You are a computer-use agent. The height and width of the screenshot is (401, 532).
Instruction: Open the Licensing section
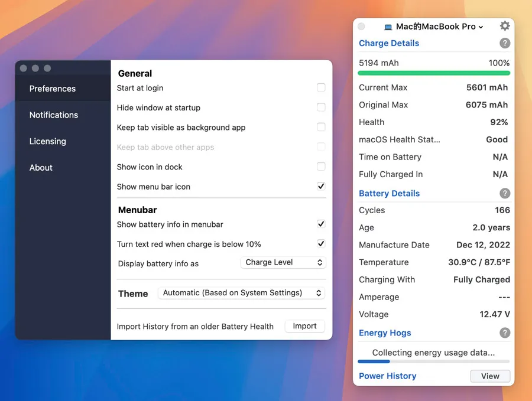(48, 141)
